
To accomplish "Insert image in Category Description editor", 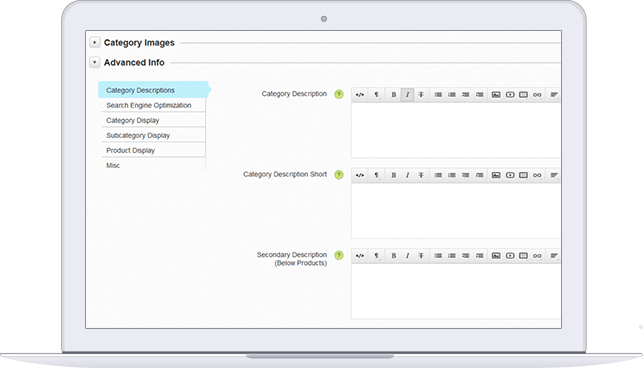I will pyautogui.click(x=496, y=95).
